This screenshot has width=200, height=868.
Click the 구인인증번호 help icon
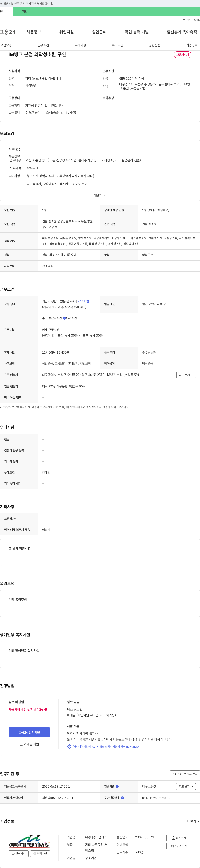click(x=122, y=798)
